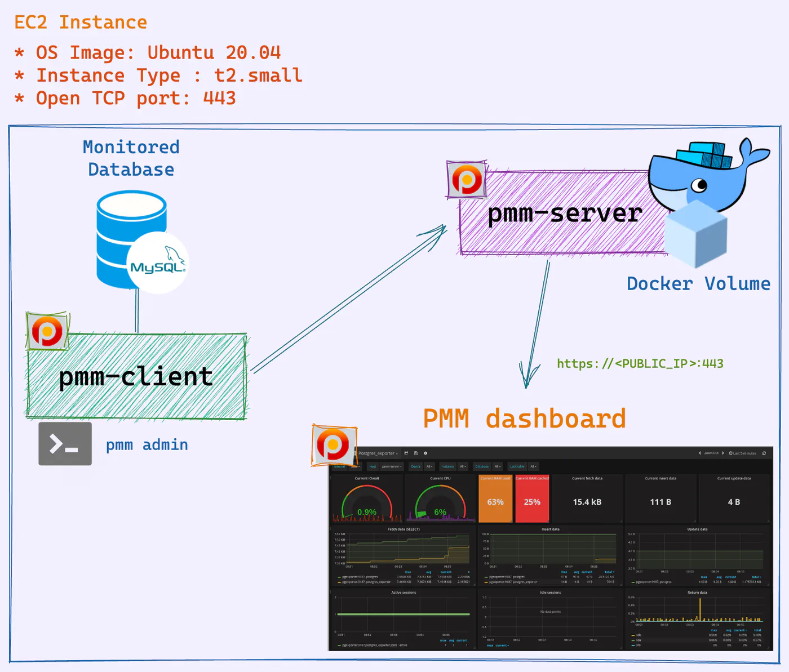The image size is (789, 672).
Task: Open the Device All dropdown
Action: click(429, 466)
